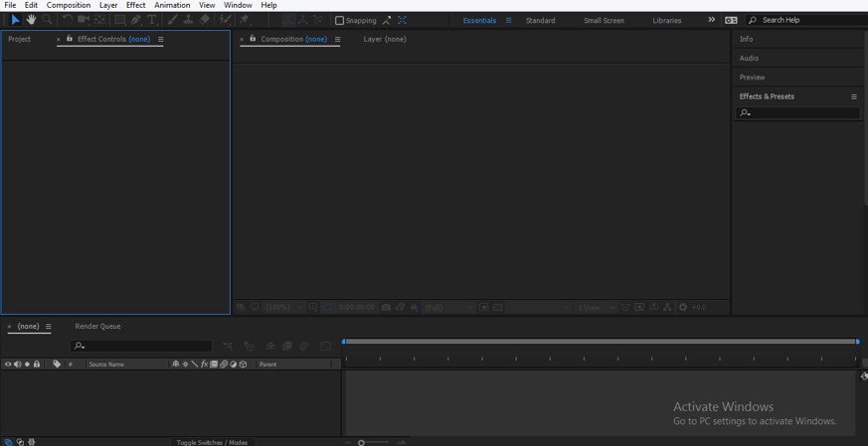Viewport: 868px width, 446px height.
Task: Open Effects & Presets panel menu
Action: coord(854,96)
